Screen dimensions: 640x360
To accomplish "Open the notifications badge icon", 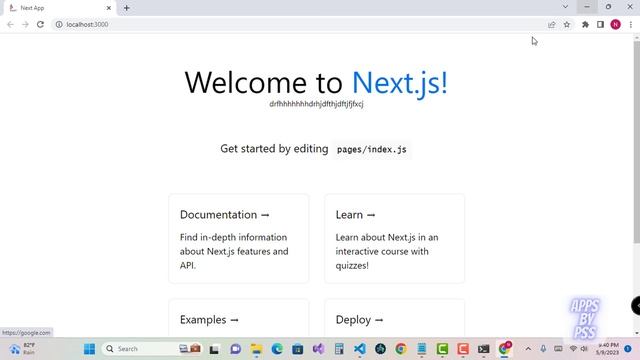I will [628, 349].
